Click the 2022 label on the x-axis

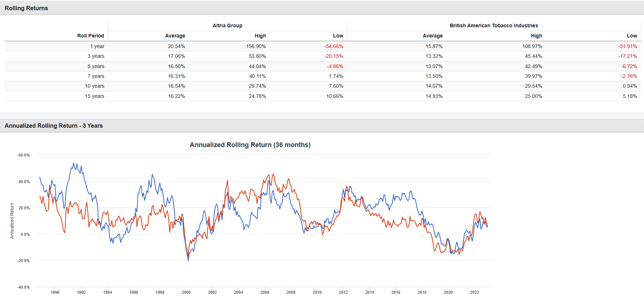pyautogui.click(x=474, y=292)
